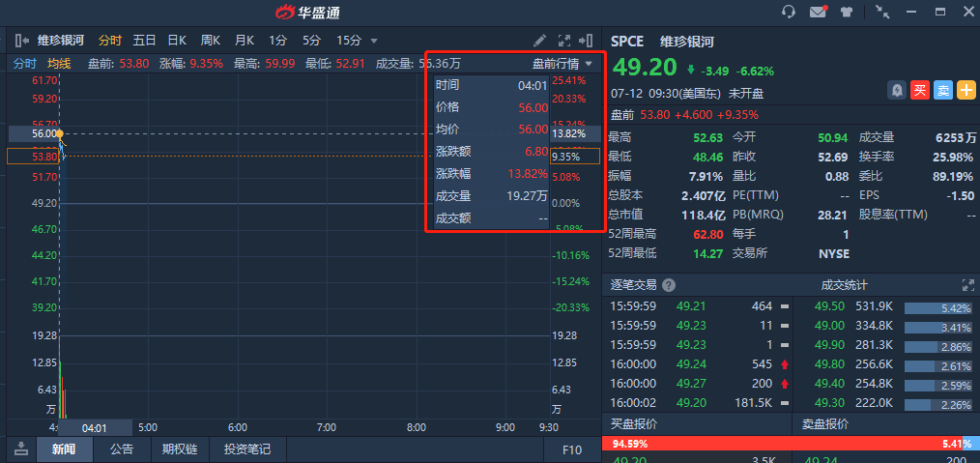Toggle the right side panel arrow
This screenshot has width=980, height=463.
(586, 41)
